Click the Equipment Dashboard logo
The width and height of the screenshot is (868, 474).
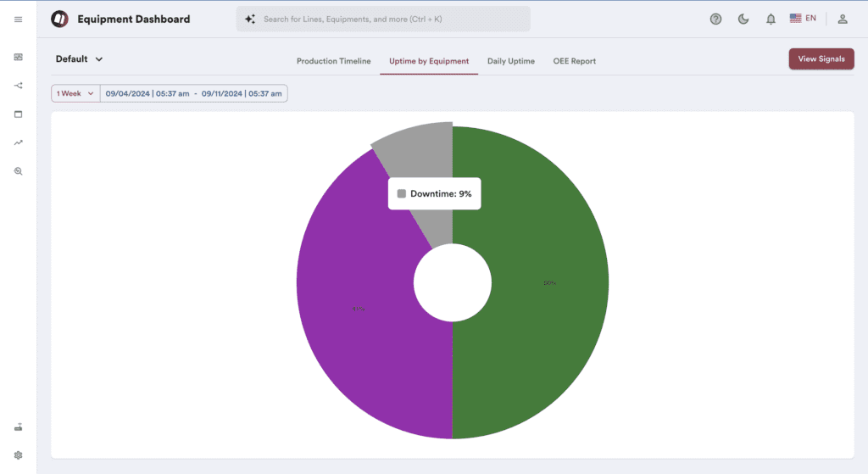click(x=60, y=19)
